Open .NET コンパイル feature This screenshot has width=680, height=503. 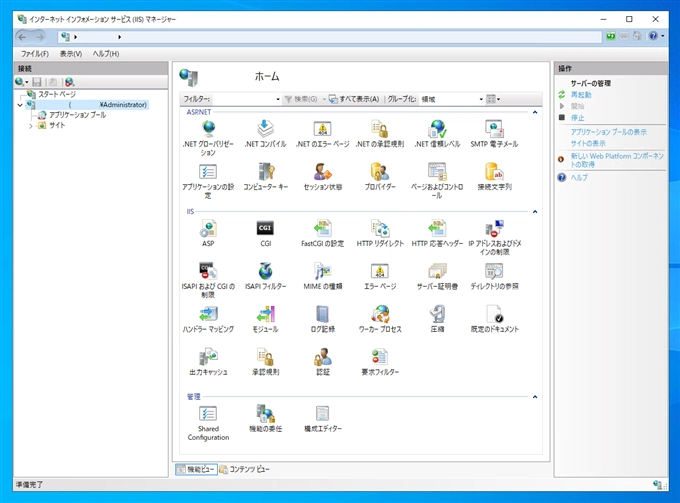coord(265,134)
